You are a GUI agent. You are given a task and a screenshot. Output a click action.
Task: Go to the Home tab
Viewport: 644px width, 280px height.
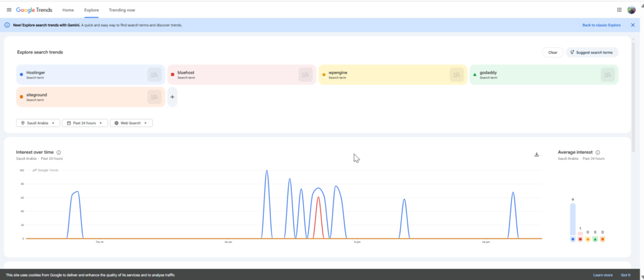[x=68, y=10]
